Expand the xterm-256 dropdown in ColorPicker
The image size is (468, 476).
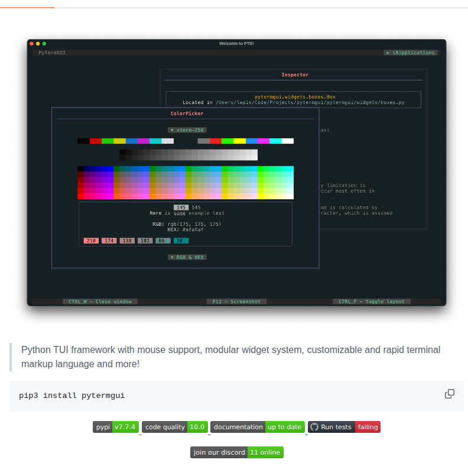(187, 130)
